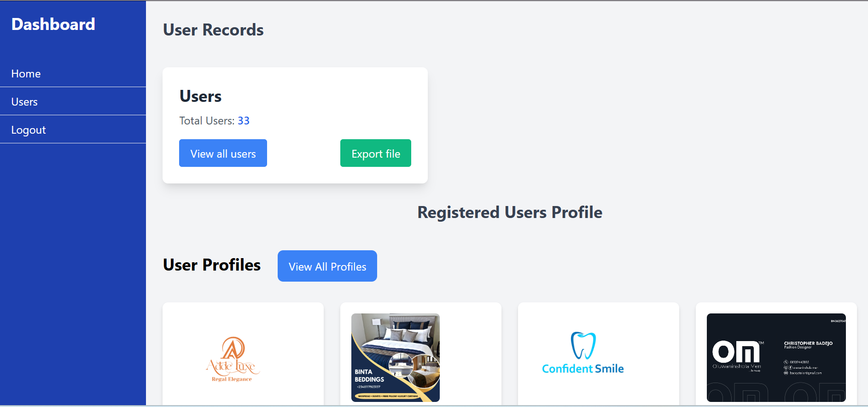Click the green Export file button
The image size is (868, 407).
[x=376, y=153]
